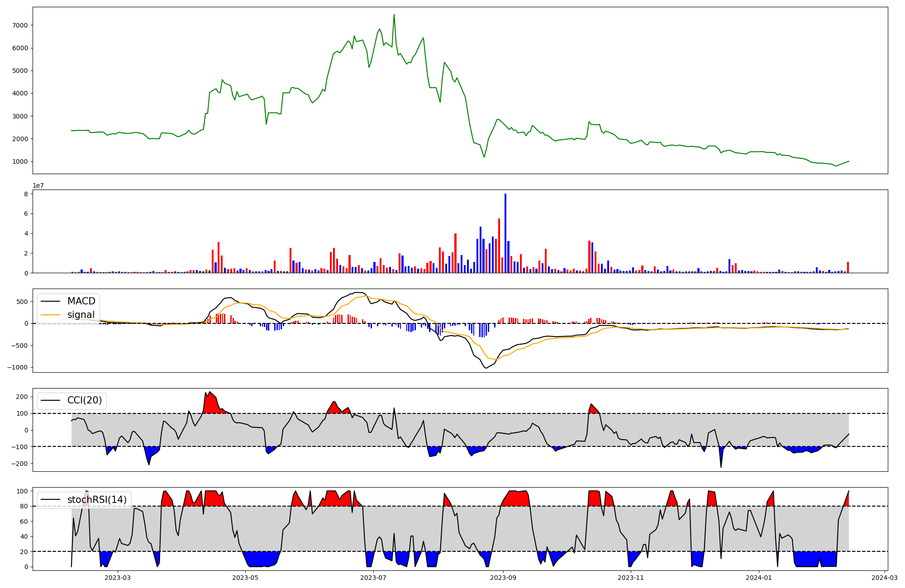Click the 2023-07 date tick label
This screenshot has height=588, width=905.
pos(373,578)
